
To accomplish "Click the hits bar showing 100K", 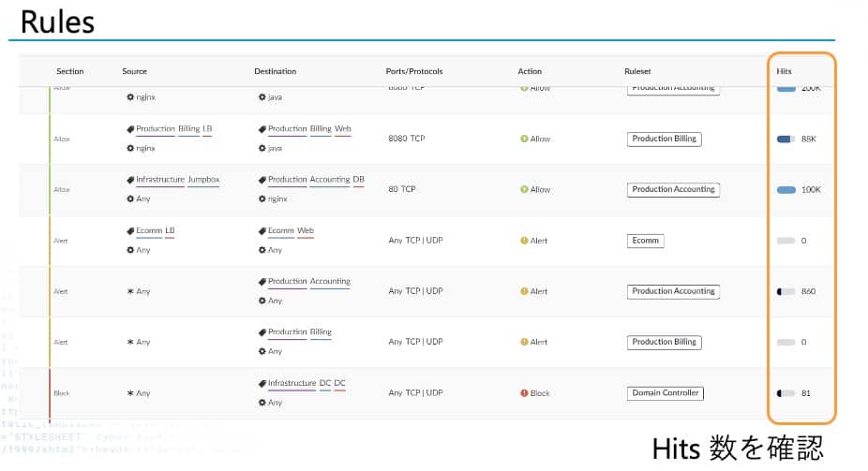I will (x=786, y=190).
